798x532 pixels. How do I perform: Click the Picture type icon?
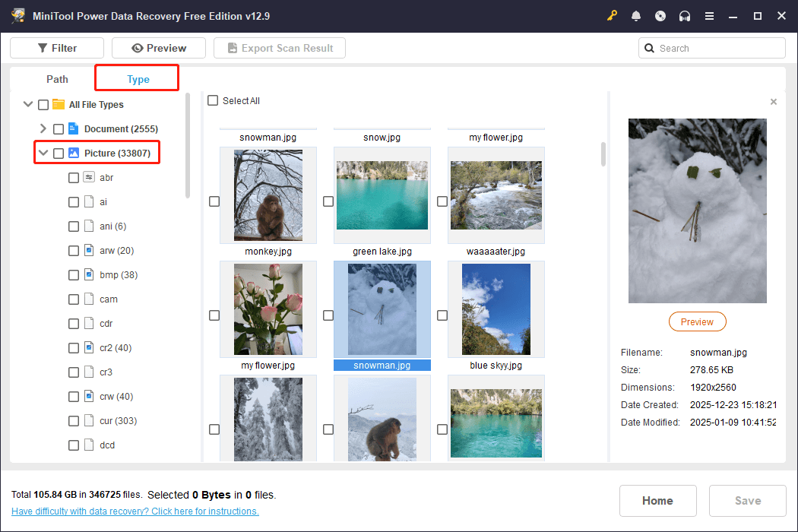[73, 153]
